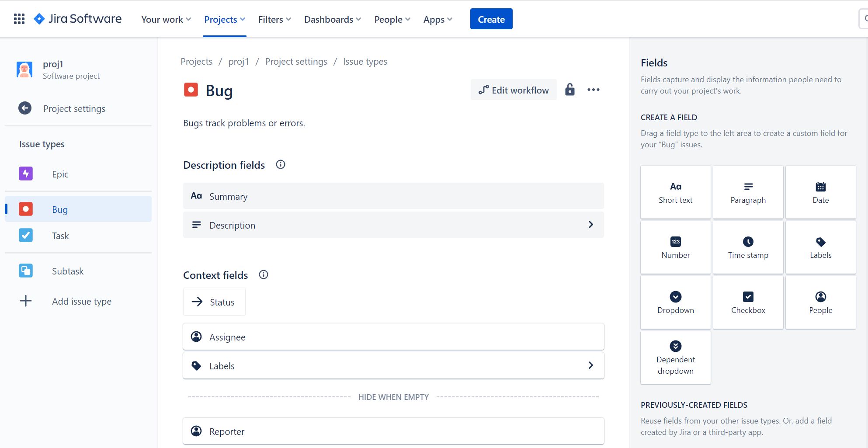
Task: Select the Bug issue type in sidebar
Action: click(78, 209)
